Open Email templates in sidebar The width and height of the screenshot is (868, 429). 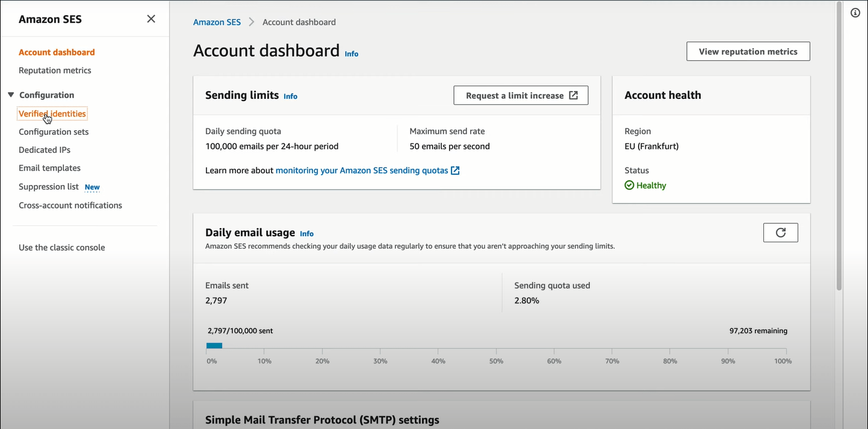click(49, 168)
